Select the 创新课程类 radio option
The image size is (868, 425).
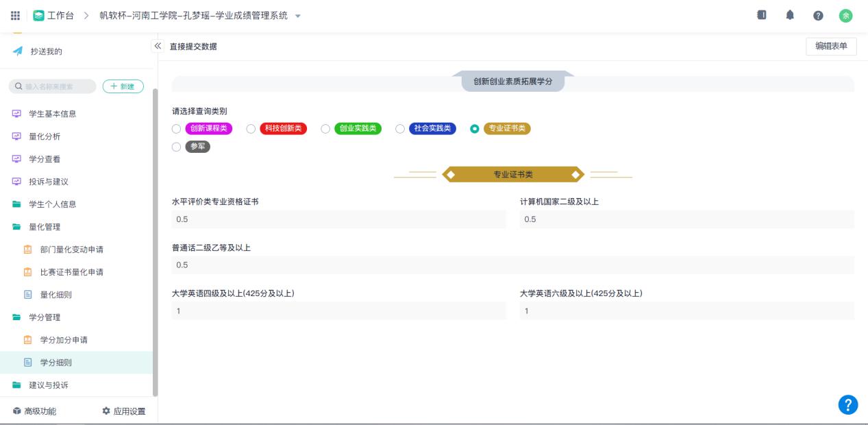pos(177,129)
